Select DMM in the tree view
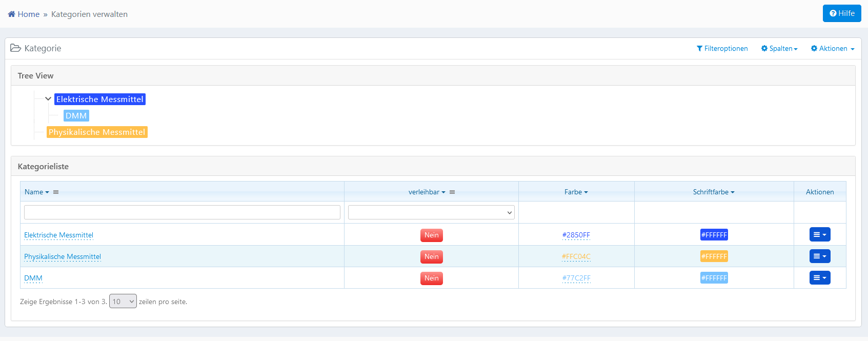 click(x=76, y=116)
